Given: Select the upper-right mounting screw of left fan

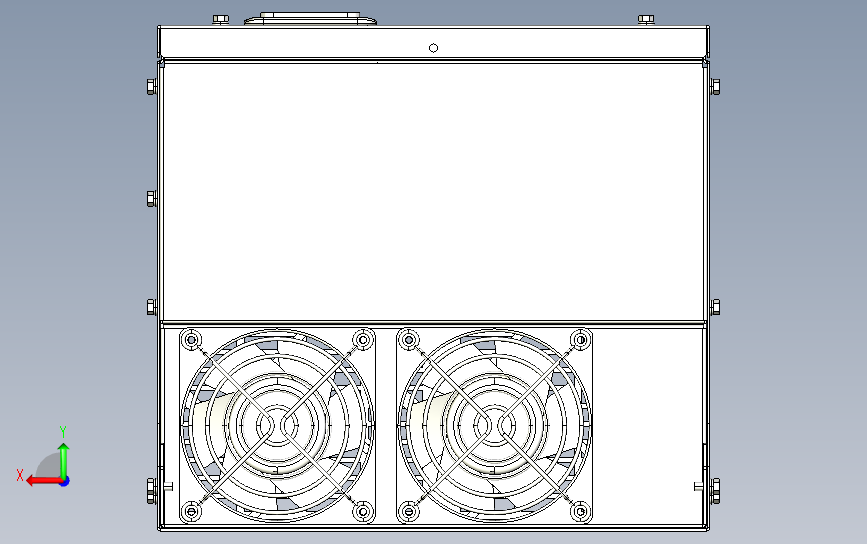Looking at the screenshot, I should 363,339.
